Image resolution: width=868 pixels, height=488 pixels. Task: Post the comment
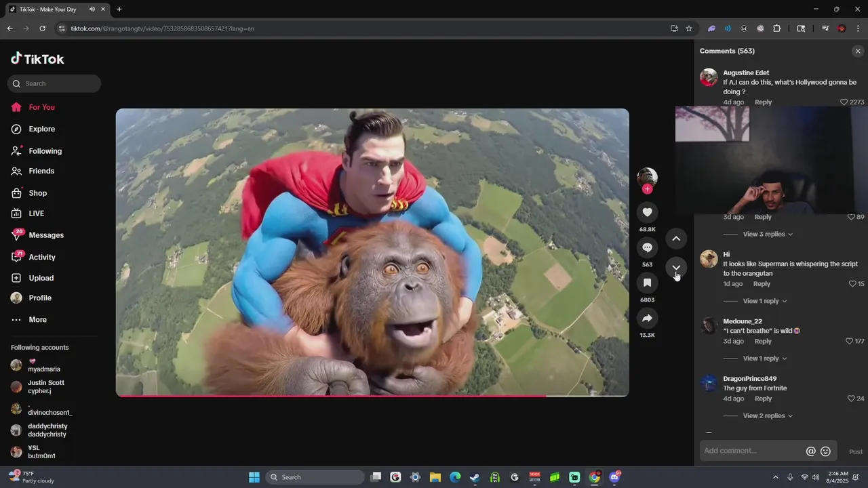tap(856, 451)
